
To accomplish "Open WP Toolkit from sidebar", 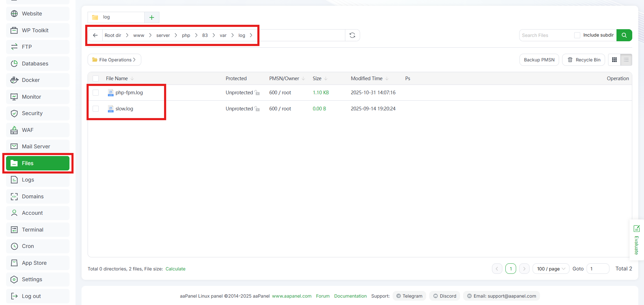I will pos(38,30).
